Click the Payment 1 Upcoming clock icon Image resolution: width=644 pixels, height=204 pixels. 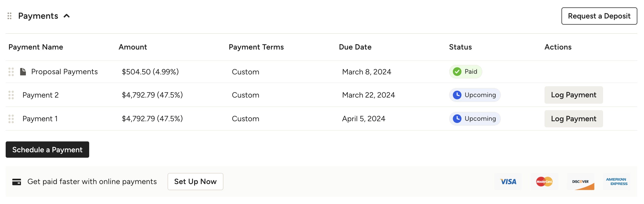457,119
